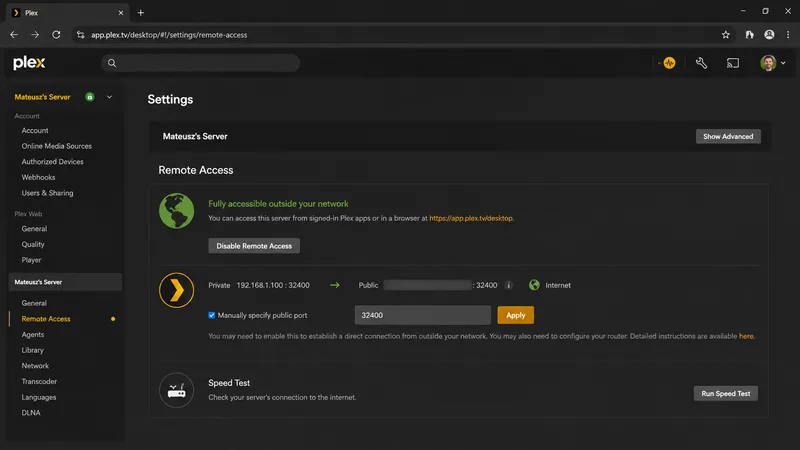Apply the public port setting
Image resolution: width=800 pixels, height=450 pixels.
click(515, 315)
